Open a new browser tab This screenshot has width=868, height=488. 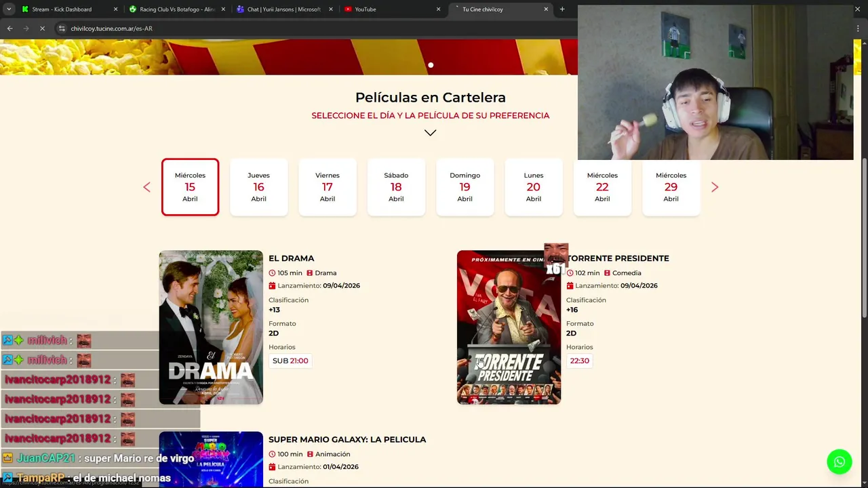coord(562,9)
